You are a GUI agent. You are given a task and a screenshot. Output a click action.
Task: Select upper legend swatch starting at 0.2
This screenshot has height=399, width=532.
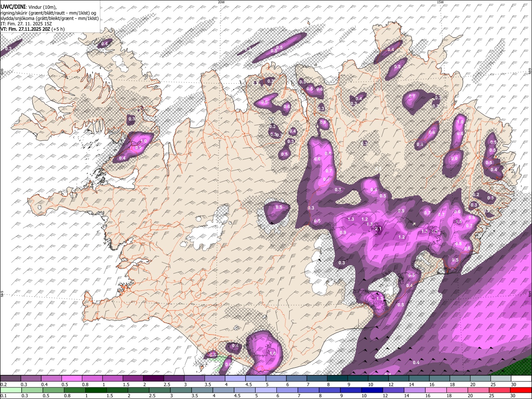click(10, 379)
